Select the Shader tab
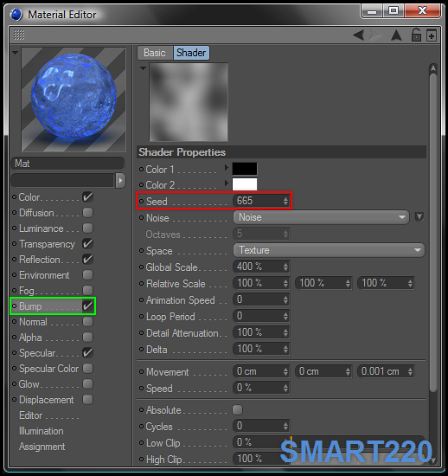The image size is (448, 476). (191, 53)
